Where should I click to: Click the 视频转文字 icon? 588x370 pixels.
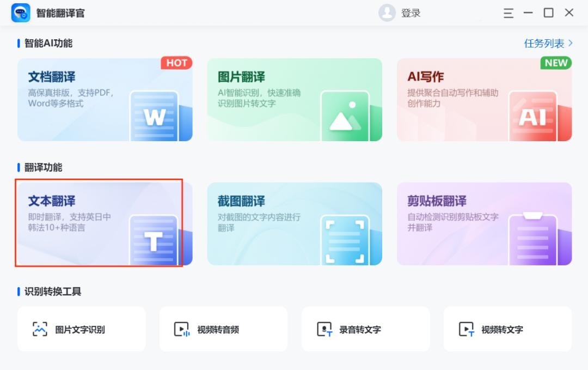(466, 329)
